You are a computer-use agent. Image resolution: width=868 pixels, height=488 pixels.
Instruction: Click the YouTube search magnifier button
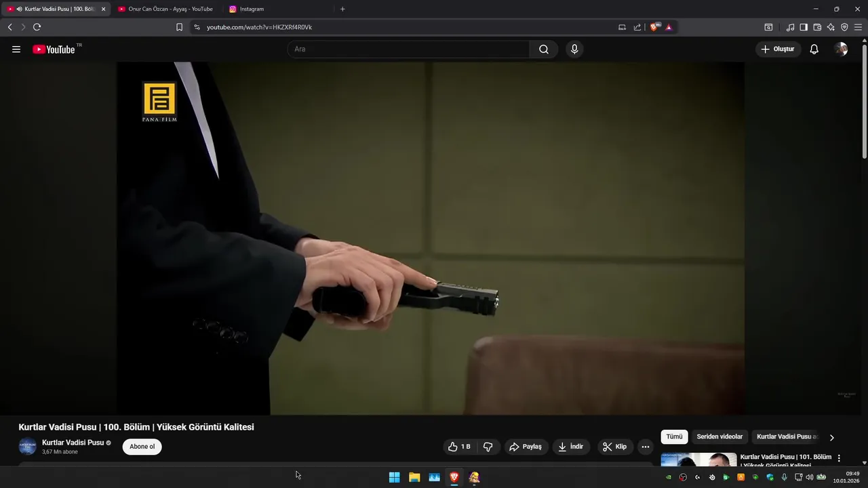(x=544, y=49)
